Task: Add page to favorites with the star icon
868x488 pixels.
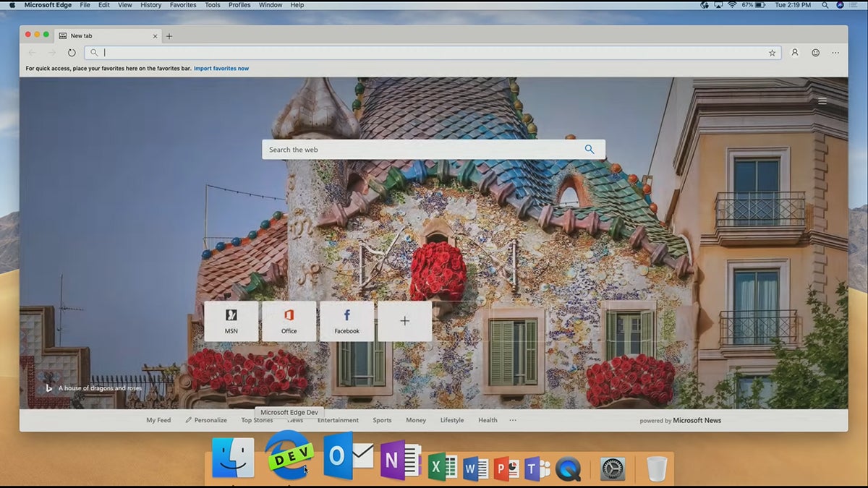Action: coord(772,52)
